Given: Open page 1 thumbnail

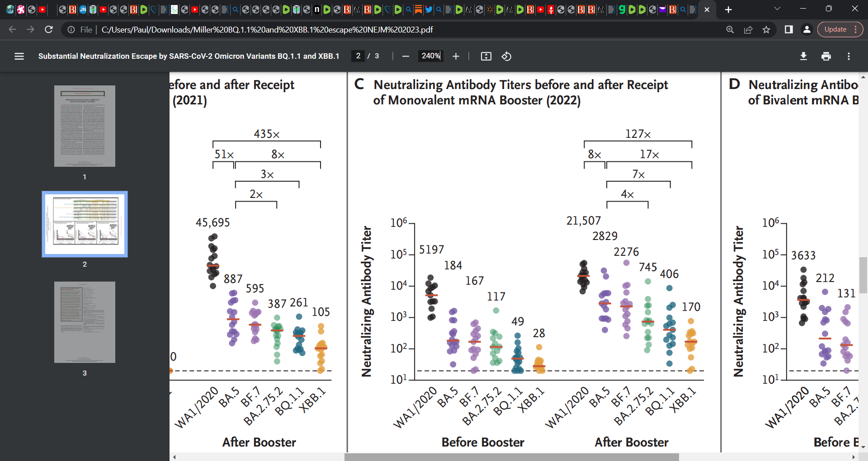Looking at the screenshot, I should pyautogui.click(x=85, y=126).
